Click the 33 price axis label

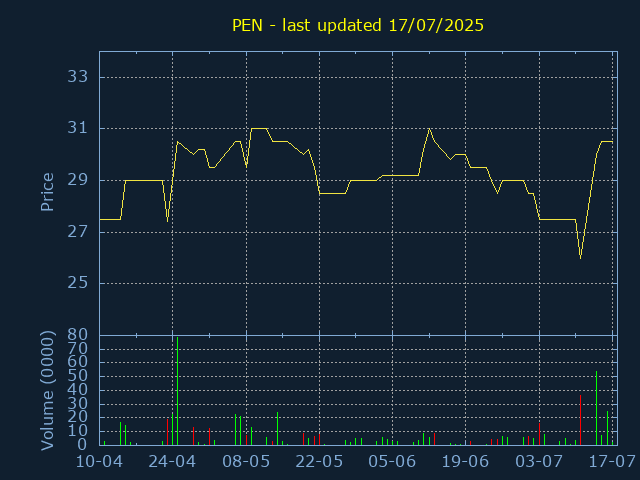tap(78, 76)
